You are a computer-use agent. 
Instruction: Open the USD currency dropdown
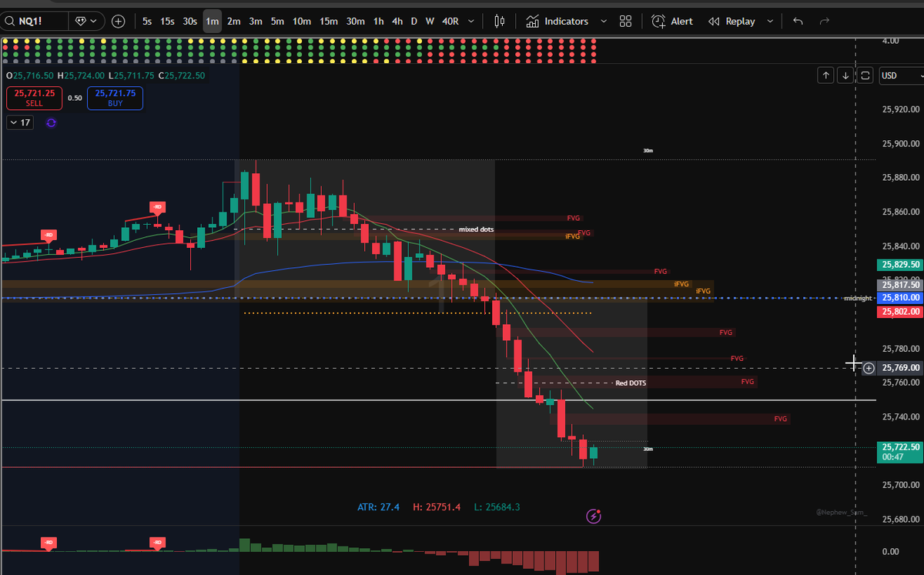(901, 75)
